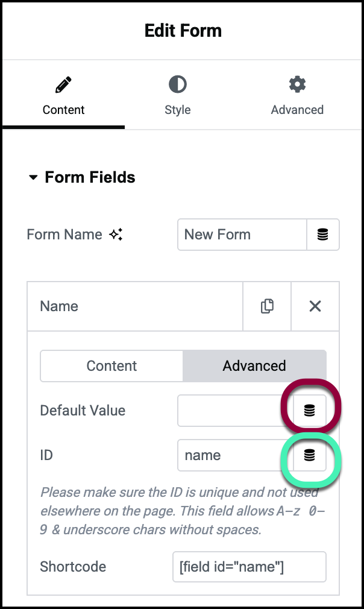Screen dimensions: 364x609
Task: Remove the Name field item
Action: [315, 306]
